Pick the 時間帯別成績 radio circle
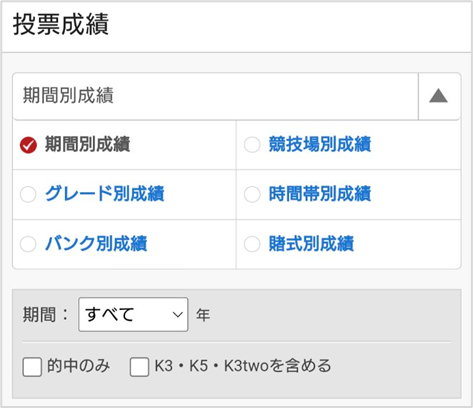The image size is (473, 408). (252, 194)
